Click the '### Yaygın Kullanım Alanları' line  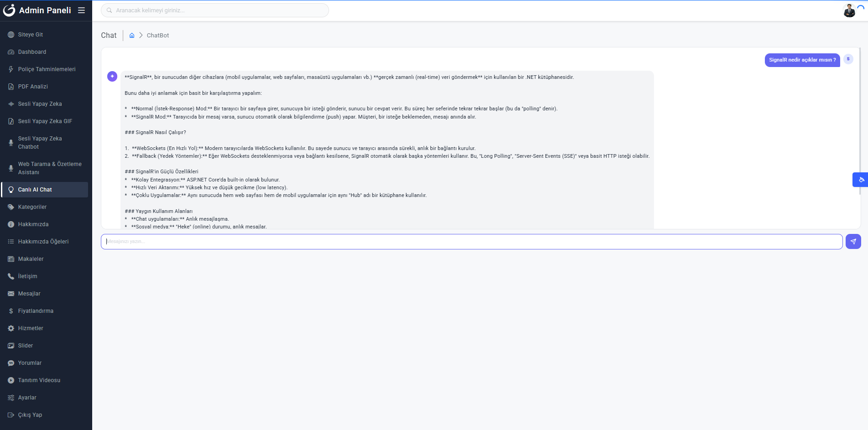pos(158,211)
